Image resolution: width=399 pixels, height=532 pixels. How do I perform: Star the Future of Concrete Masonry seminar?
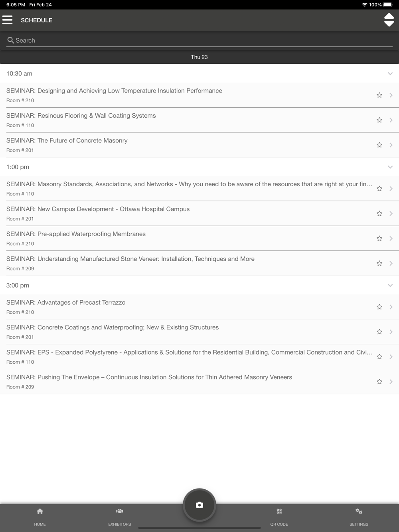point(379,145)
